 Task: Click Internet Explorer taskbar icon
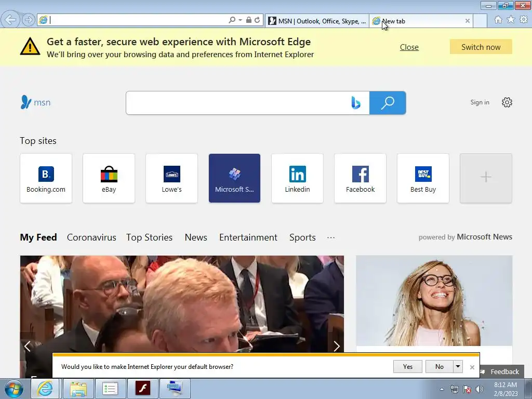point(45,389)
